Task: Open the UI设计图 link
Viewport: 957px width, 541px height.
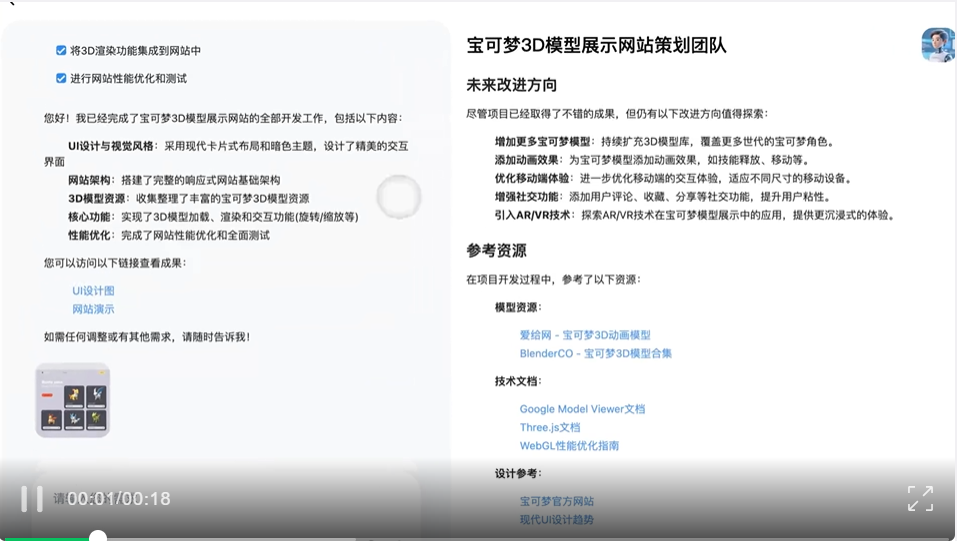Action: point(93,291)
